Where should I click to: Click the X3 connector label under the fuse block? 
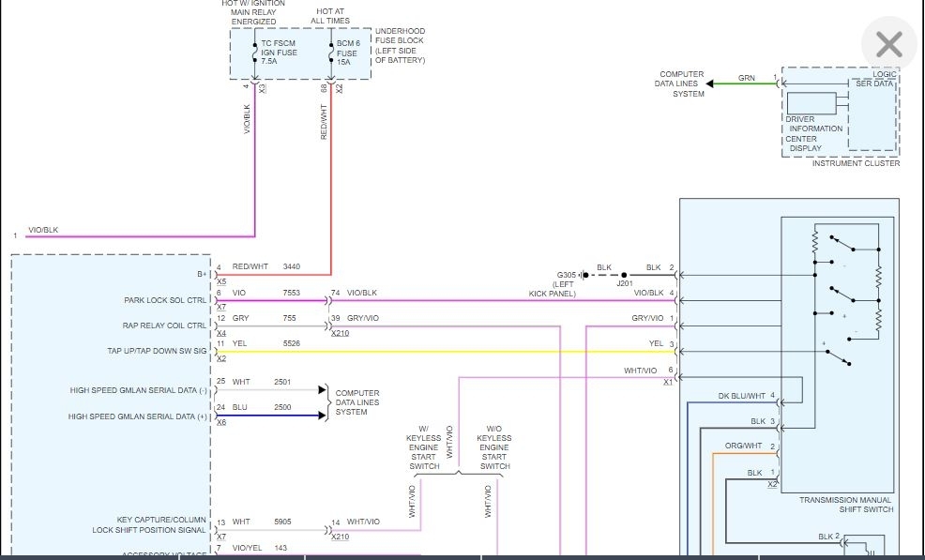[x=262, y=88]
